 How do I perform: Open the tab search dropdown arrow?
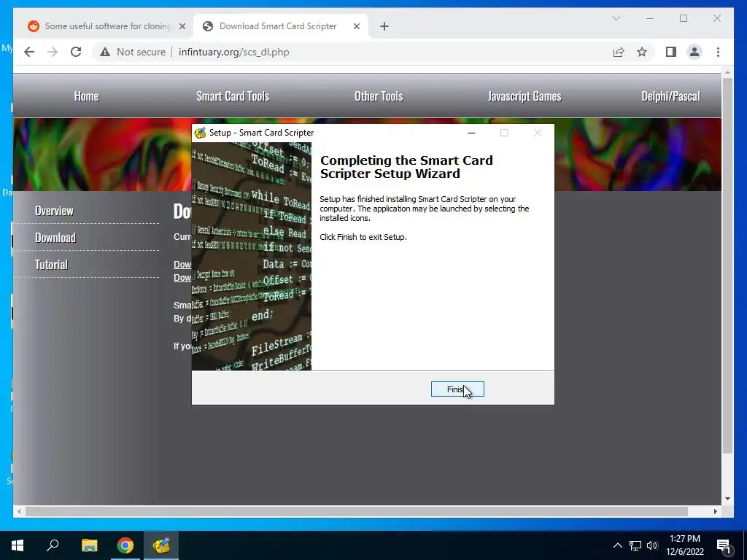coord(616,18)
